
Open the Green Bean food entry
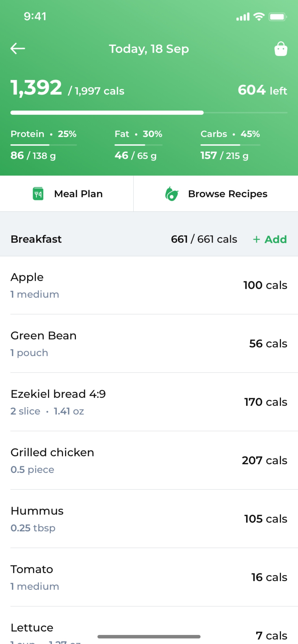click(149, 344)
